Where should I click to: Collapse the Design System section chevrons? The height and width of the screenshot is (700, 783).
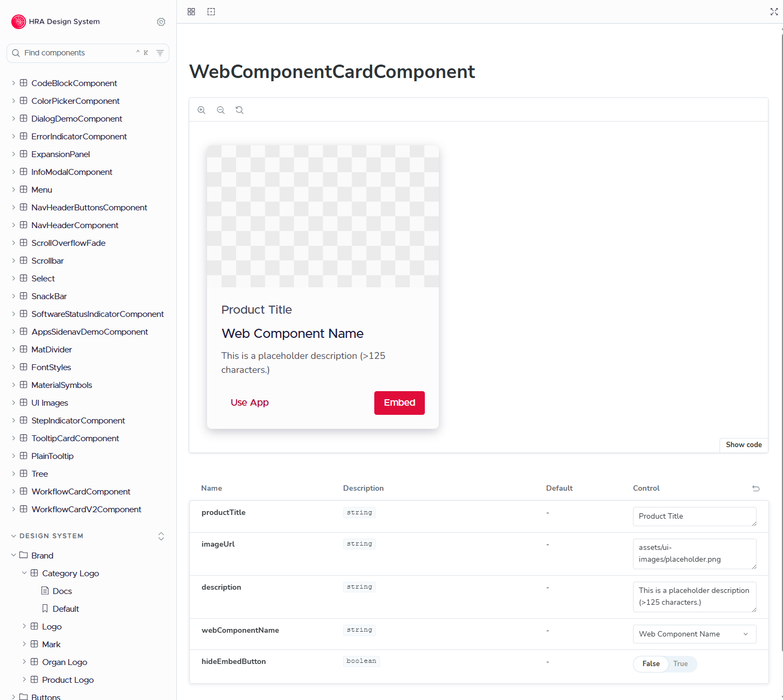click(x=161, y=536)
